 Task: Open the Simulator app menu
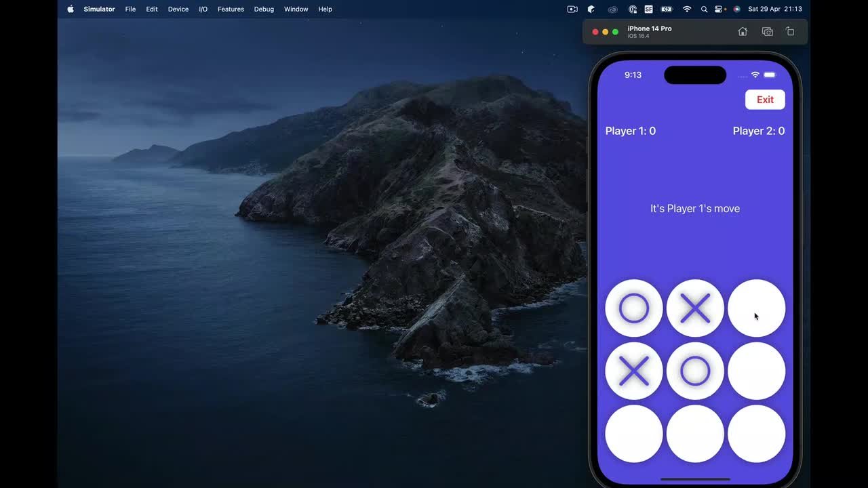tap(99, 9)
